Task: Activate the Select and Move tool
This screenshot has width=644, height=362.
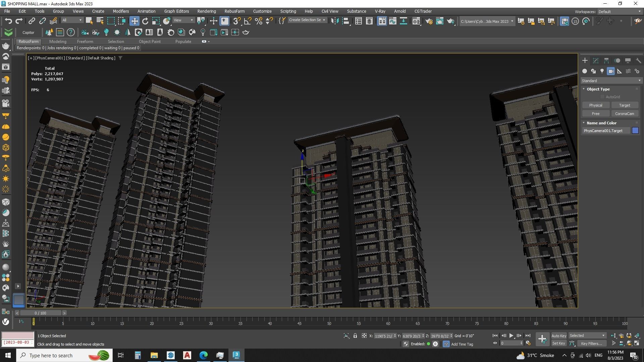Action: point(134,21)
